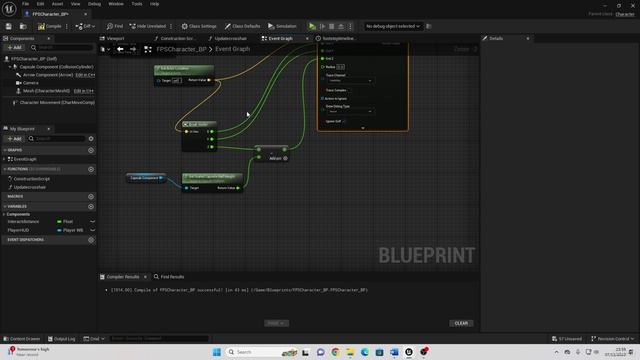Click the Eject icon in play controls
Viewport: 640px width, 360px height.
341,26
